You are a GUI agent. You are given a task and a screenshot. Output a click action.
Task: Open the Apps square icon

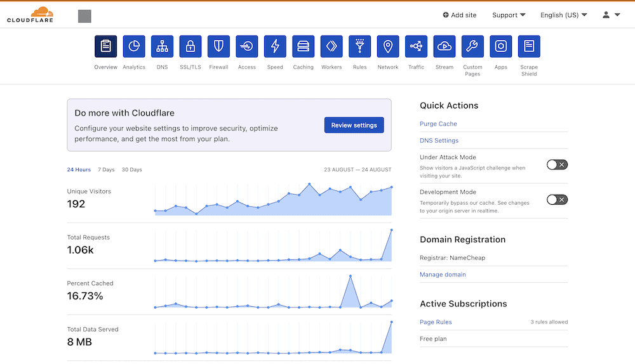(x=500, y=46)
